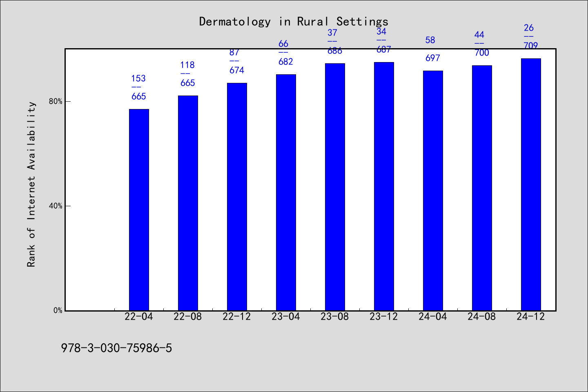
Task: Select the 23-12 x-axis label
Action: pyautogui.click(x=384, y=317)
